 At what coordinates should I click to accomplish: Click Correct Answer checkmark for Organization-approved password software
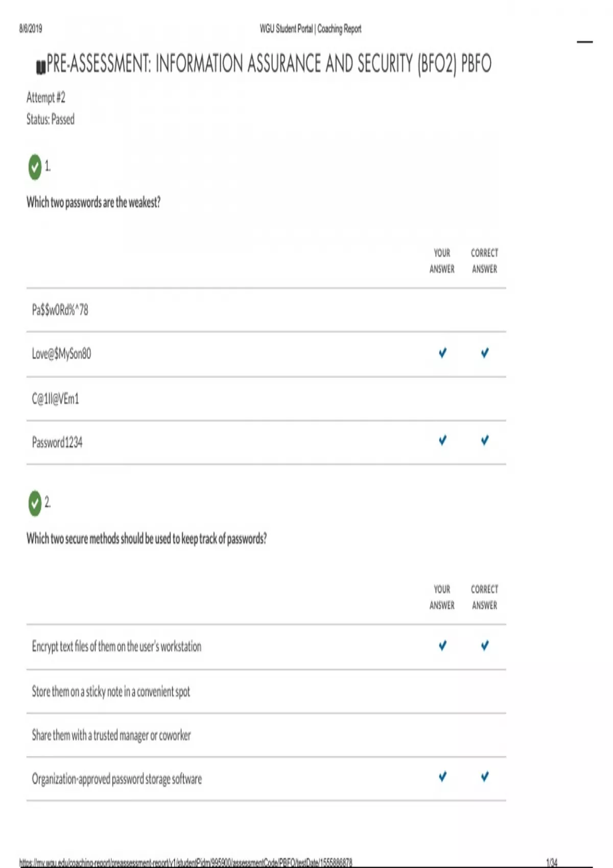pyautogui.click(x=485, y=777)
